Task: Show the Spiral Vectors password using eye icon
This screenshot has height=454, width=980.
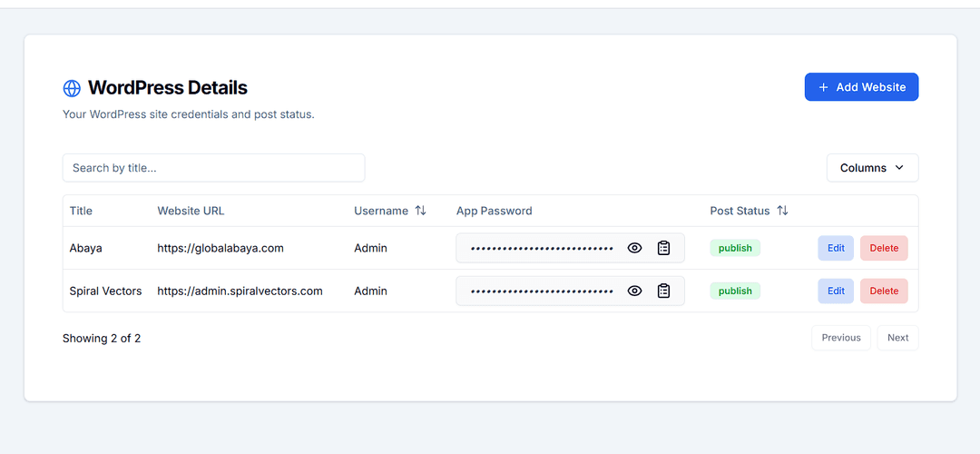Action: pos(634,291)
